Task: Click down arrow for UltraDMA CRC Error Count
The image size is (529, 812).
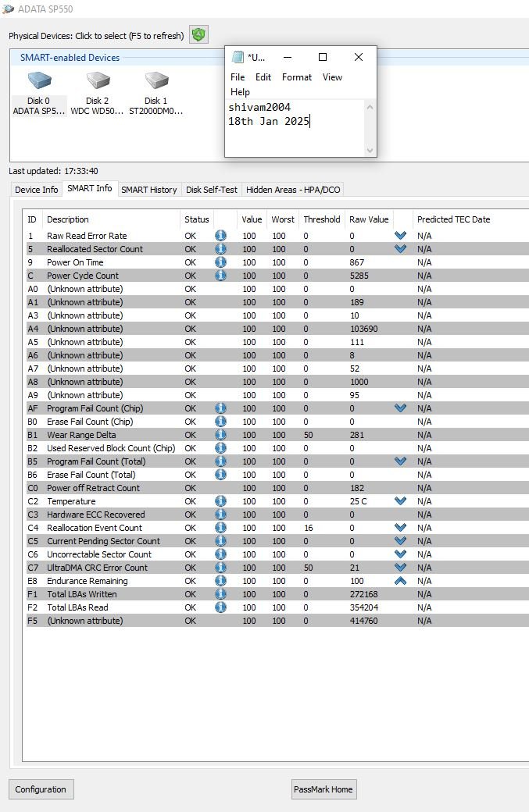Action: pyautogui.click(x=401, y=568)
